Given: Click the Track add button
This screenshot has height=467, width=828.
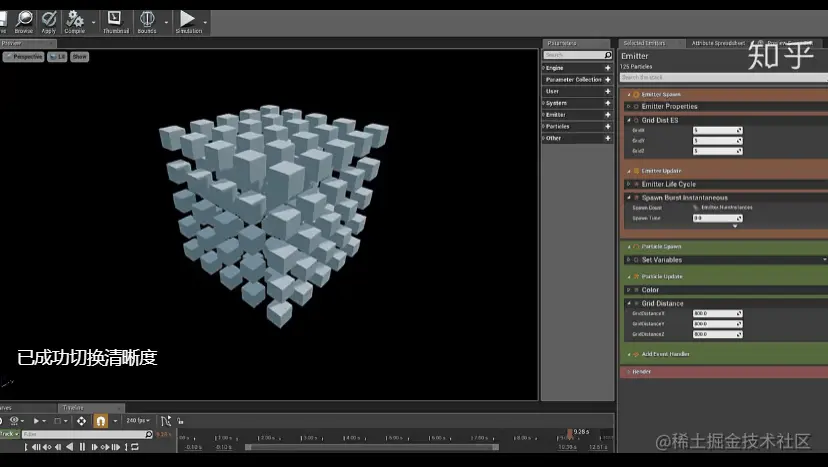Looking at the screenshot, I should click(10, 434).
